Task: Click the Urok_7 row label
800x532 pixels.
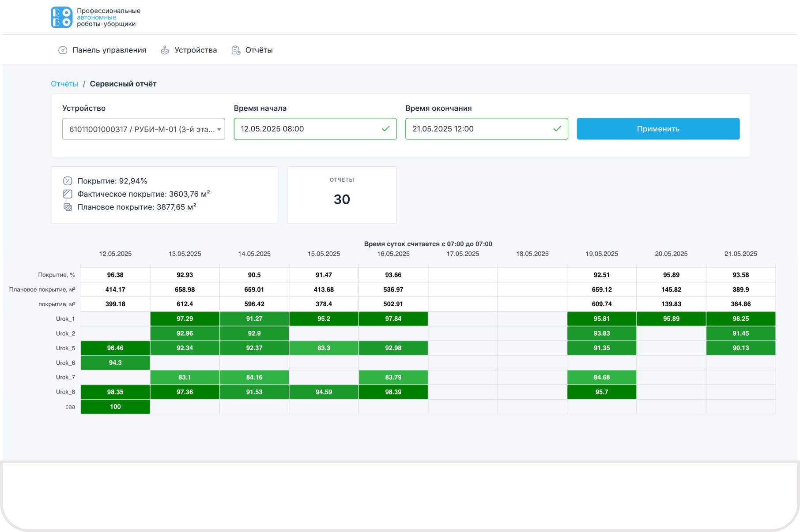Action: point(65,377)
